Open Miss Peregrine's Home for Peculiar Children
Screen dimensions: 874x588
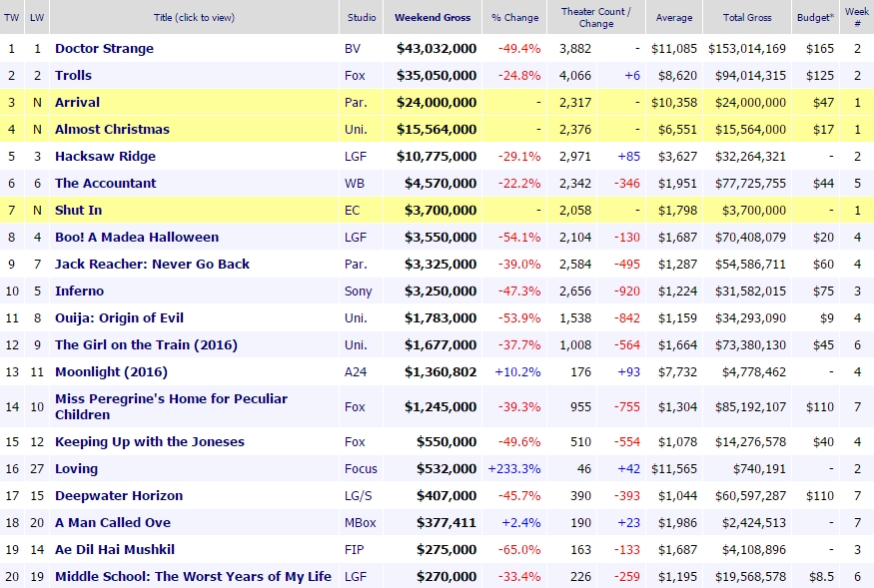click(x=171, y=407)
